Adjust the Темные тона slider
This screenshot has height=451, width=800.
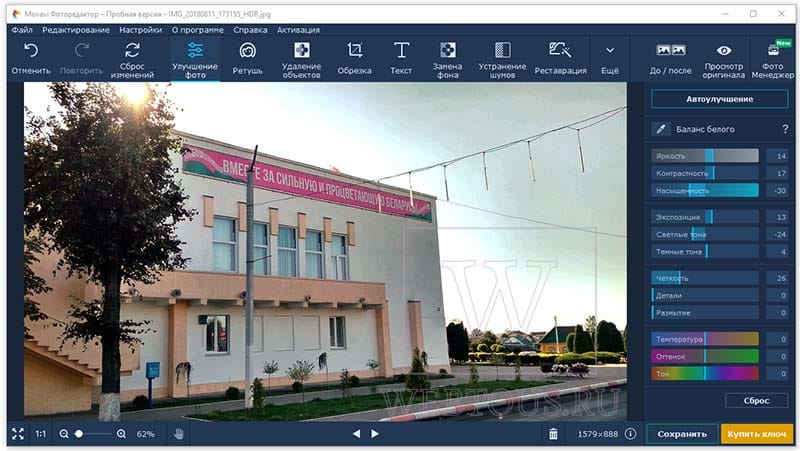click(705, 252)
